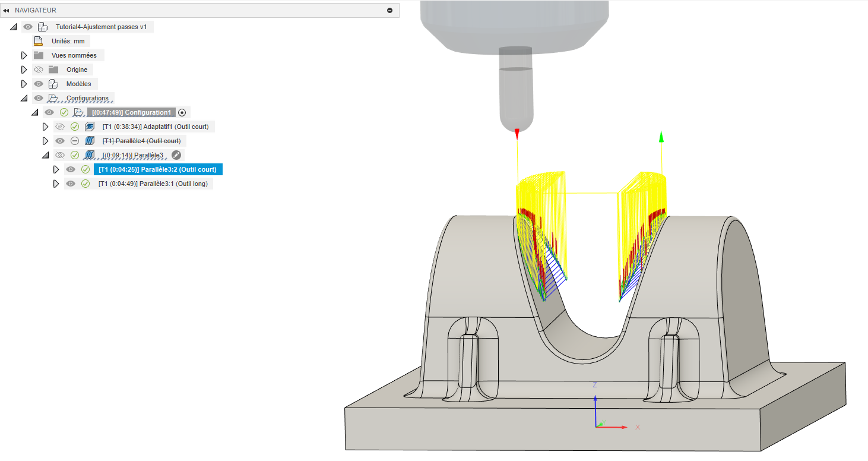
Task: Click the Unités: mm document icon
Action: point(39,41)
